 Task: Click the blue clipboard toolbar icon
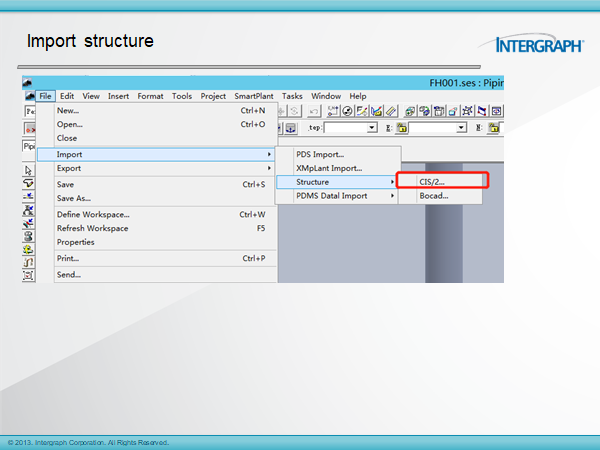tap(439, 111)
